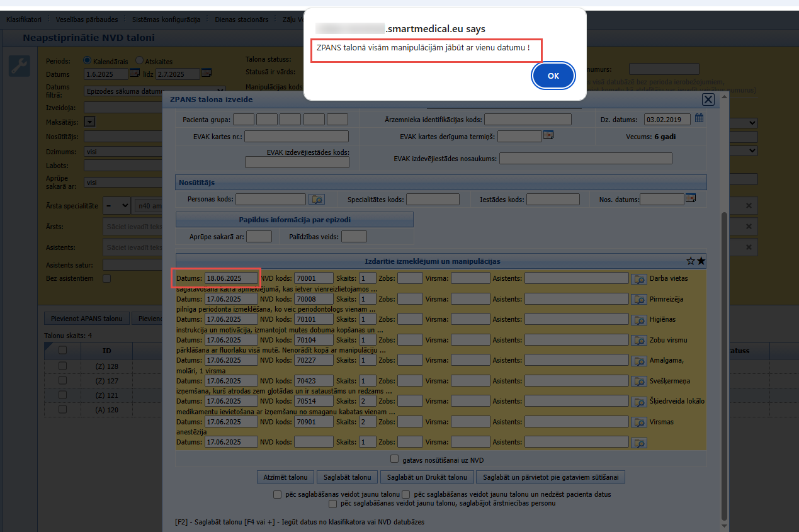The width and height of the screenshot is (799, 532).
Task: Open assistant lookup for code 70001 row
Action: tap(639, 278)
